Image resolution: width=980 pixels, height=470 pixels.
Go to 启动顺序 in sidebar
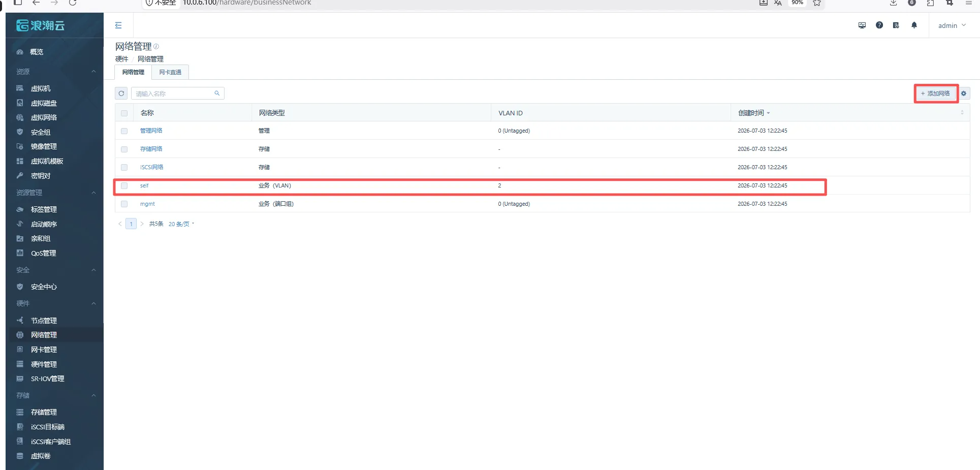[44, 224]
